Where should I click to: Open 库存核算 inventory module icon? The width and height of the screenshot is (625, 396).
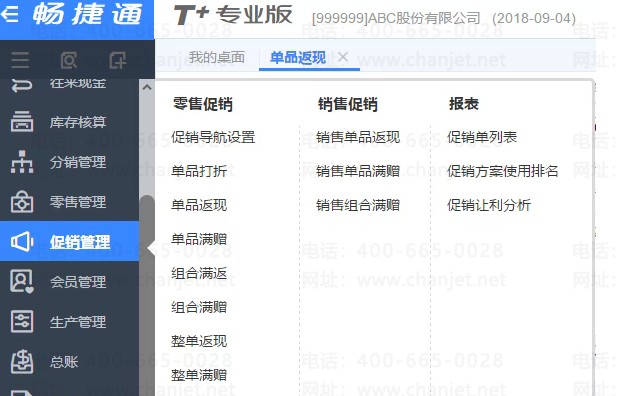coord(22,122)
